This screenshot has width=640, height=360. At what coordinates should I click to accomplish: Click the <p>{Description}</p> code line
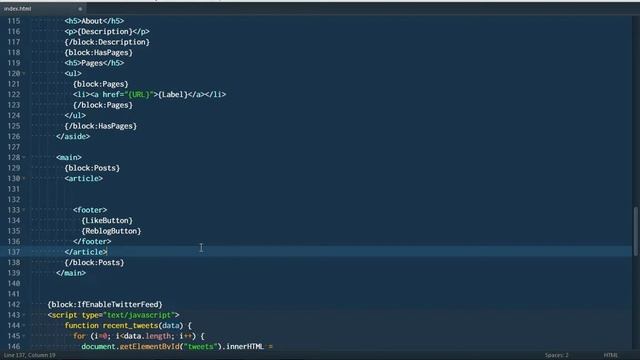107,31
